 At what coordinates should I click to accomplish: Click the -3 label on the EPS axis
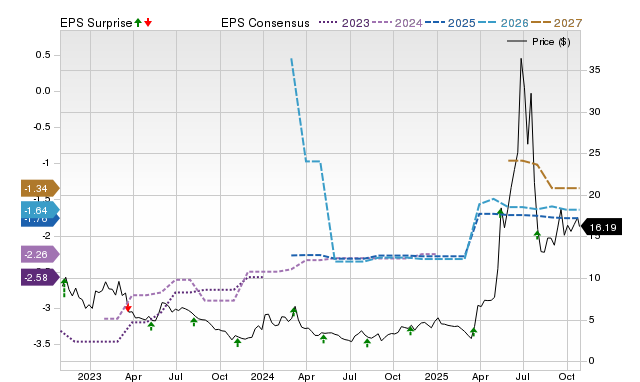pyautogui.click(x=46, y=308)
